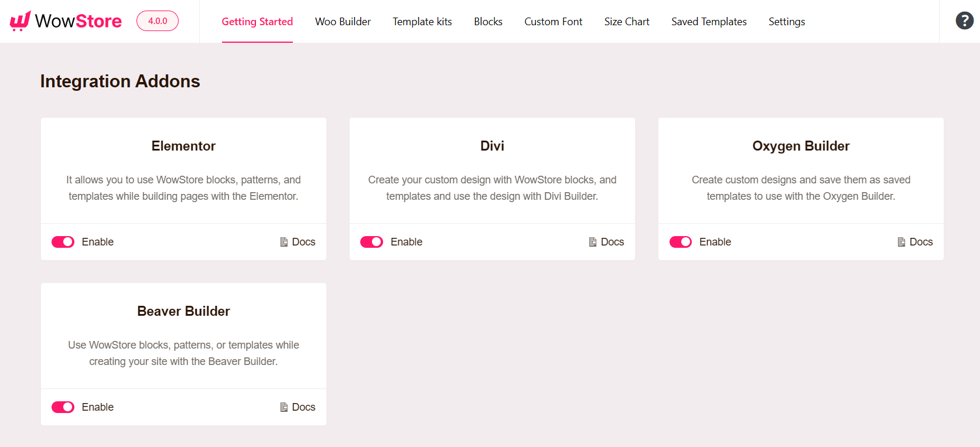View the Saved Templates tab
Image resolution: width=980 pixels, height=447 pixels.
point(709,22)
